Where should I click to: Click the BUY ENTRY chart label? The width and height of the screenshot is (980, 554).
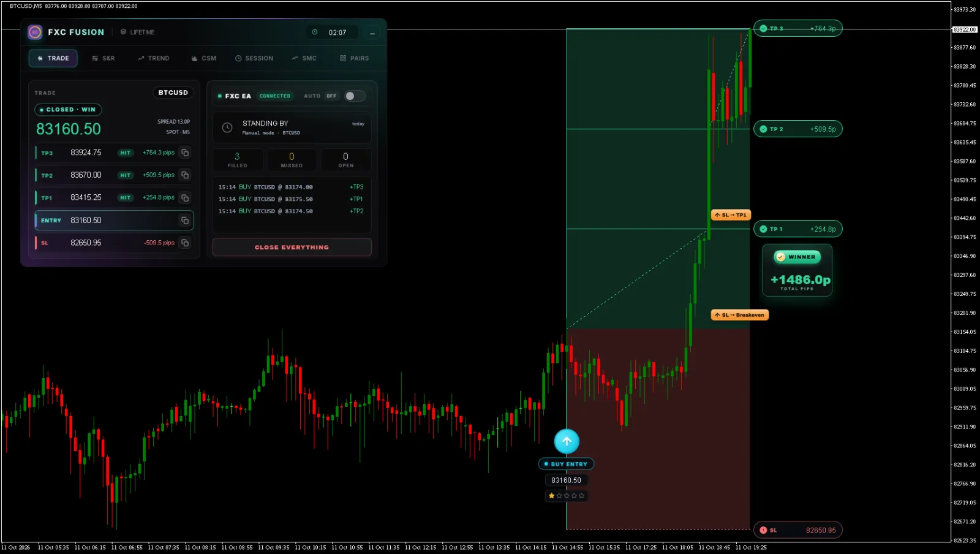coord(566,465)
